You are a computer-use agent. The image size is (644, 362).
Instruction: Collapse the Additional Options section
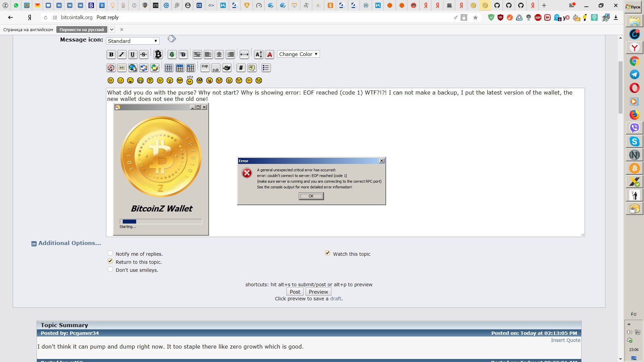pyautogui.click(x=34, y=244)
